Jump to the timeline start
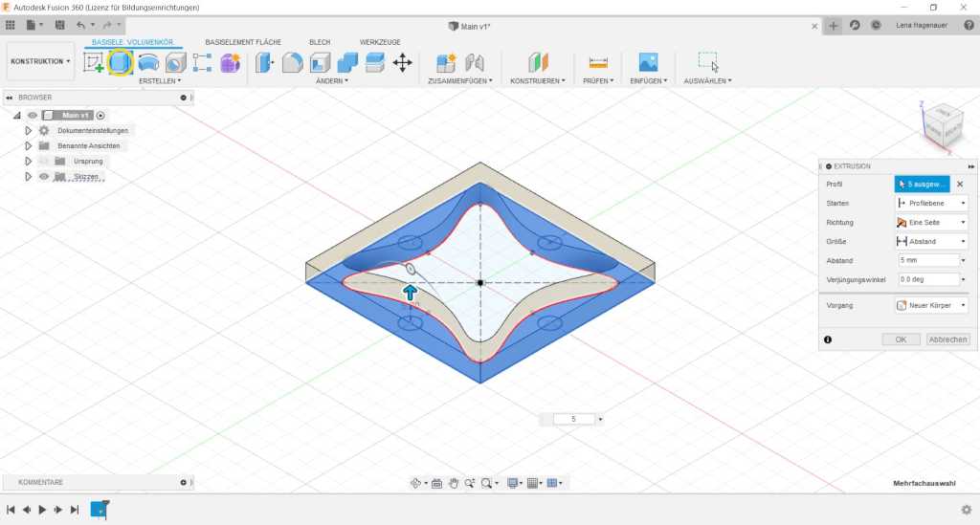Image resolution: width=980 pixels, height=525 pixels. (11, 510)
